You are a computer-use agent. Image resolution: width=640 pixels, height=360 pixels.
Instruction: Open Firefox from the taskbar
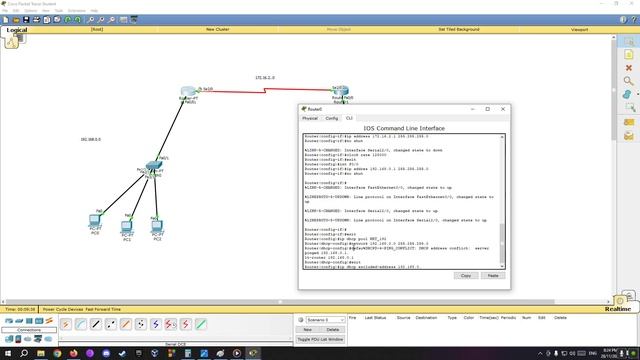73,353
